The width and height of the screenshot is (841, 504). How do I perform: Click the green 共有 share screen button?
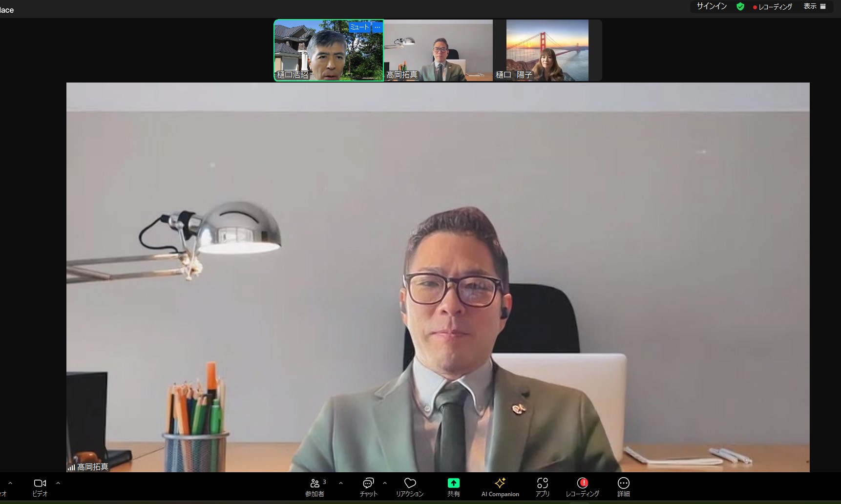point(453,487)
